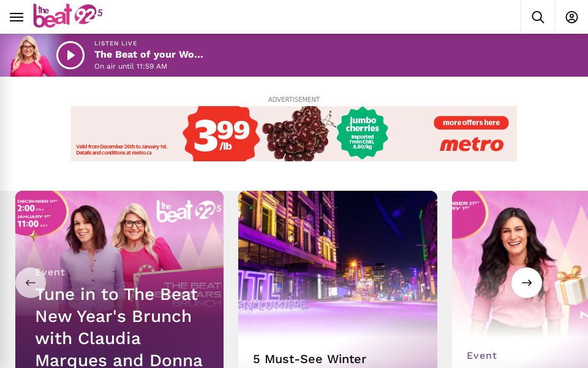
Task: Start the Listen Live play button
Action: (x=70, y=55)
